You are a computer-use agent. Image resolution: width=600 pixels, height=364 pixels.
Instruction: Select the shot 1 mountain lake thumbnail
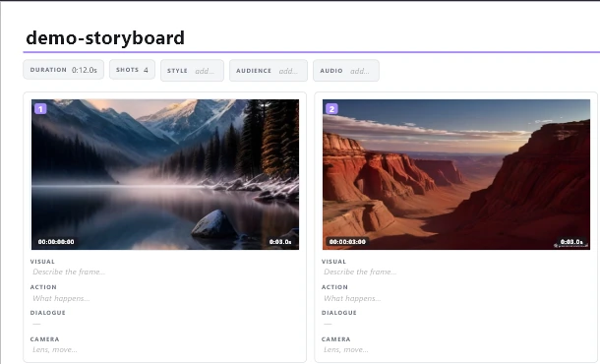(x=165, y=174)
